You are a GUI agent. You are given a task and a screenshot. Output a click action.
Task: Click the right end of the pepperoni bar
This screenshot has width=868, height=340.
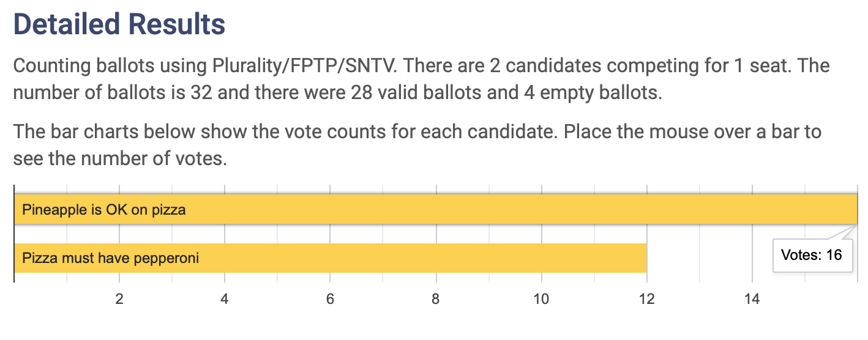pos(643,258)
